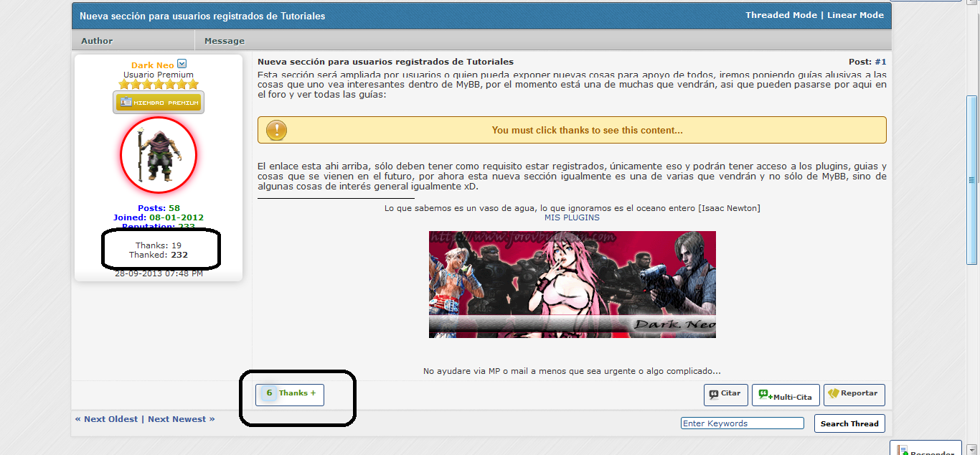Click the Dark Neo username link
Image resolution: width=980 pixels, height=455 pixels.
tap(152, 65)
